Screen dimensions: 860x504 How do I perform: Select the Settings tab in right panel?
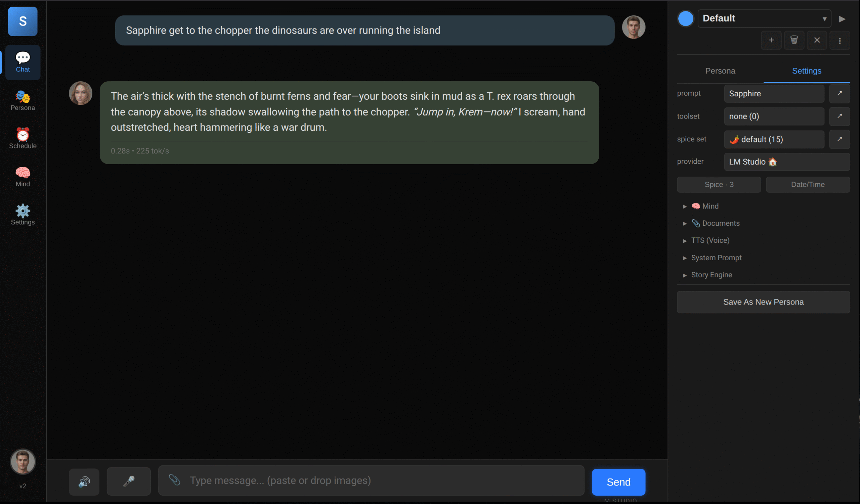tap(807, 71)
